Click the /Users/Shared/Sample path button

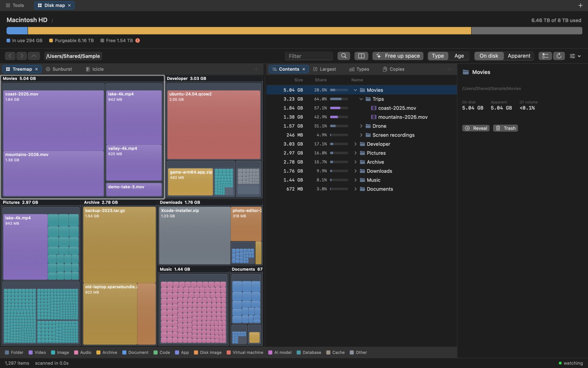pos(73,56)
